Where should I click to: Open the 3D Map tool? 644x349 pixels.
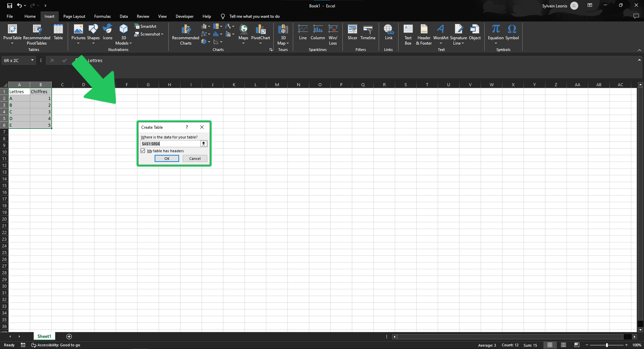(x=283, y=35)
